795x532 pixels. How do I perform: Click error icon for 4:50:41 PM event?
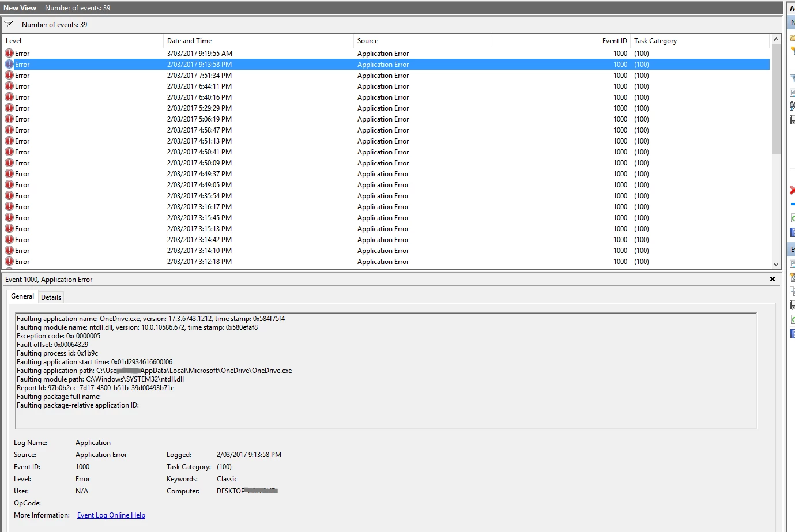(9, 152)
